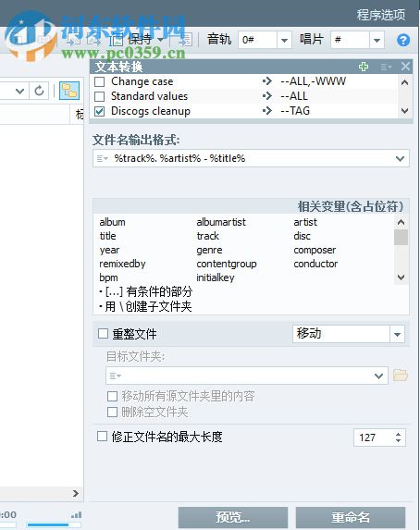Enable the Change case transformation
The width and height of the screenshot is (420, 530).
99,81
